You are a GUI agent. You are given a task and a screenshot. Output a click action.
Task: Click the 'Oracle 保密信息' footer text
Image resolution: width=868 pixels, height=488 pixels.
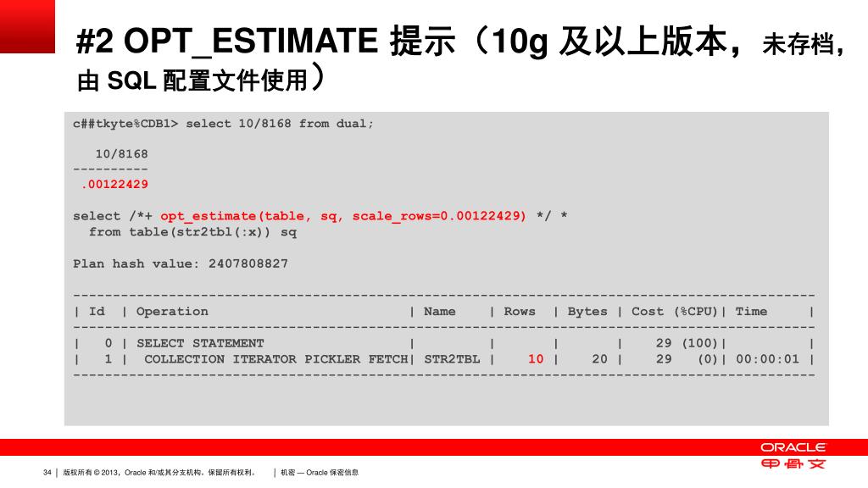pos(332,473)
